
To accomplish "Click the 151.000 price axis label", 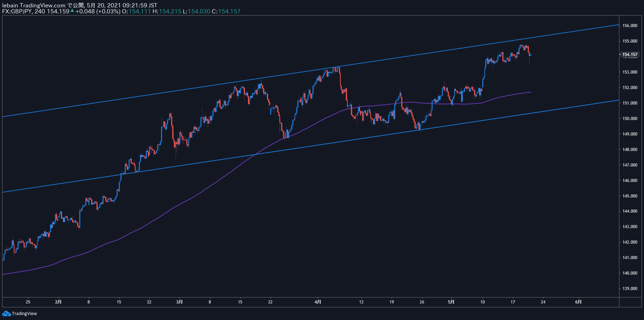I will pyautogui.click(x=630, y=103).
